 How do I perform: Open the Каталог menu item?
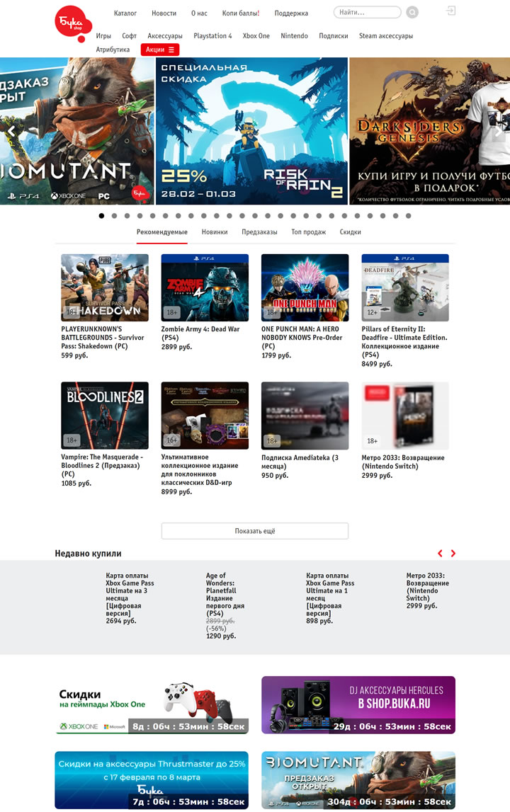[x=125, y=13]
